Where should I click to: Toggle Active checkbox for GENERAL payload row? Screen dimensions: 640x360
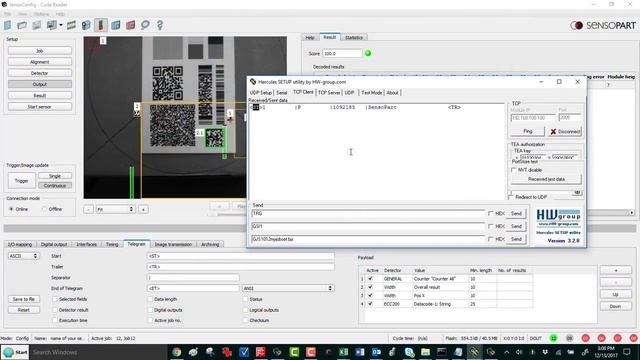371,279
